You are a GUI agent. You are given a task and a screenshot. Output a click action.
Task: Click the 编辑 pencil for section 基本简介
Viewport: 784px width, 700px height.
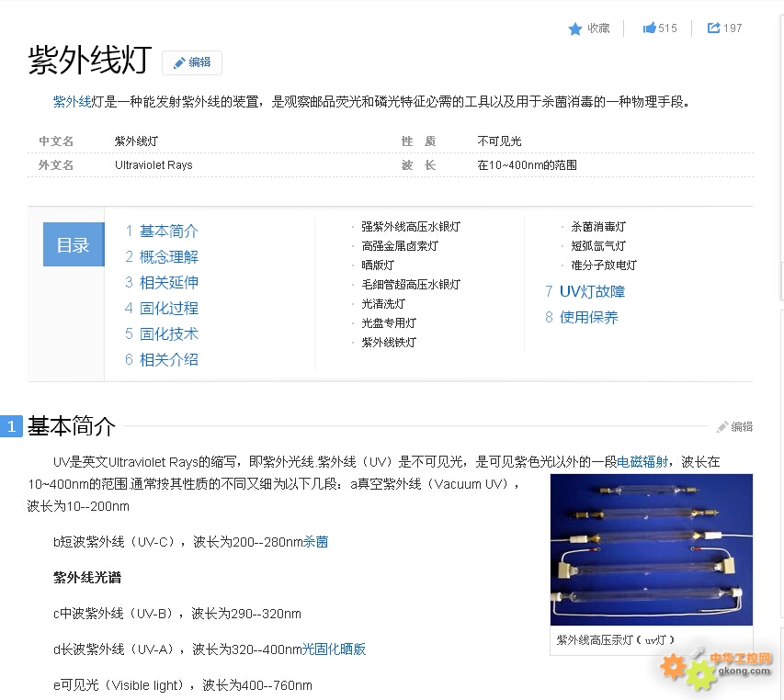click(735, 426)
